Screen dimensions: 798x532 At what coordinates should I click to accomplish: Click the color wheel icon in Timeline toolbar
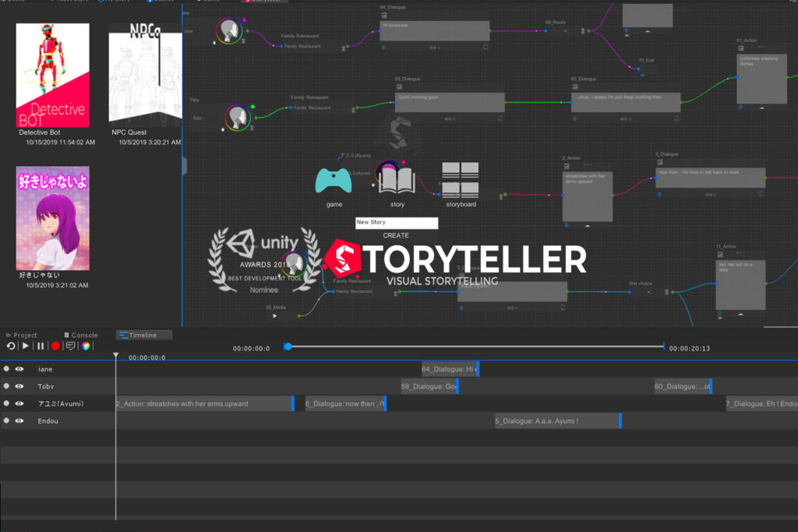pyautogui.click(x=86, y=346)
